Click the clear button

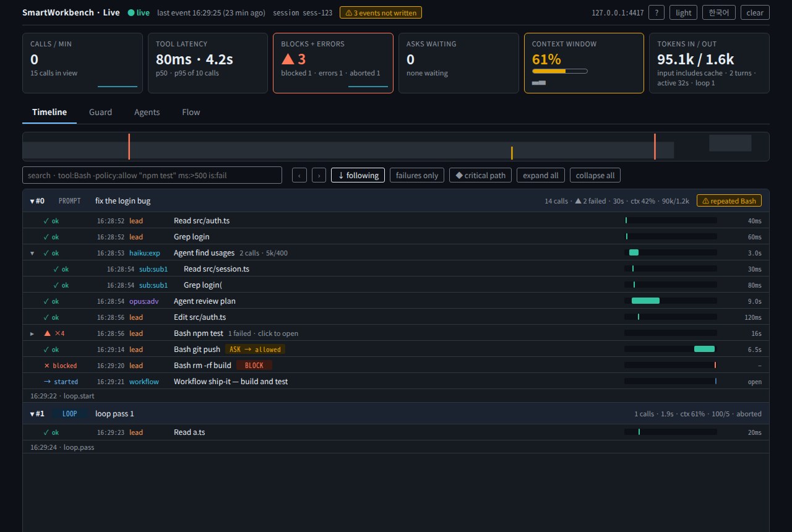[755, 12]
